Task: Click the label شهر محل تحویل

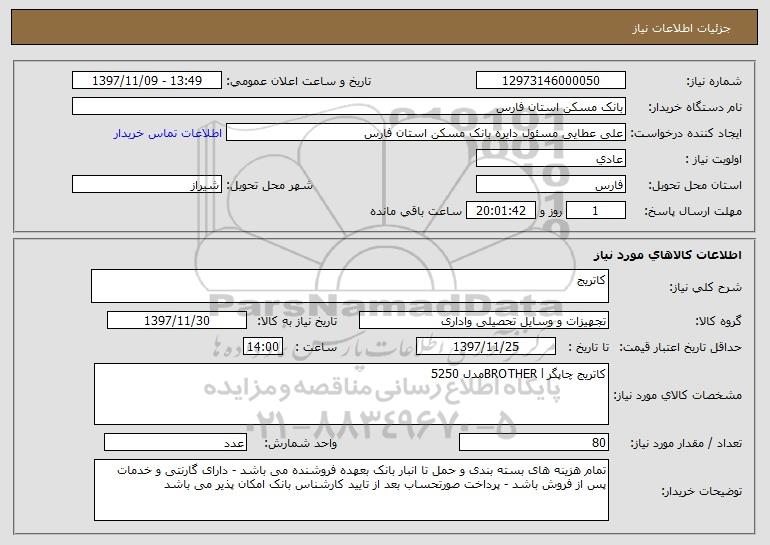Action: 269,186
